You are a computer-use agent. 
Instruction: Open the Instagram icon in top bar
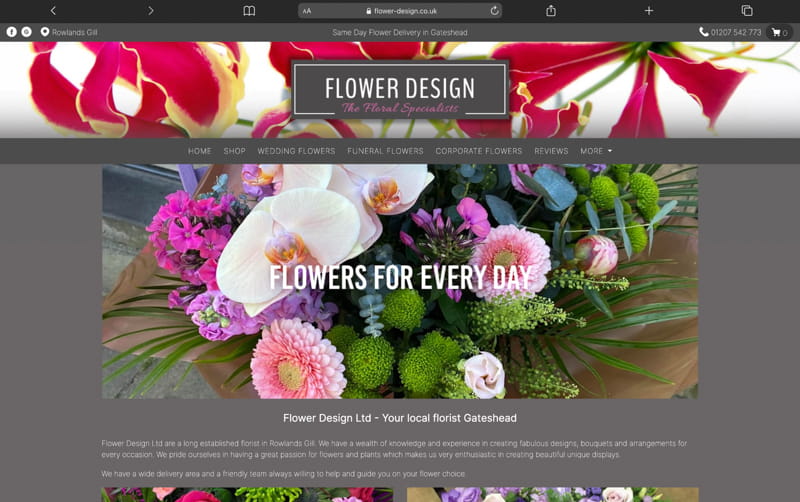tap(27, 32)
